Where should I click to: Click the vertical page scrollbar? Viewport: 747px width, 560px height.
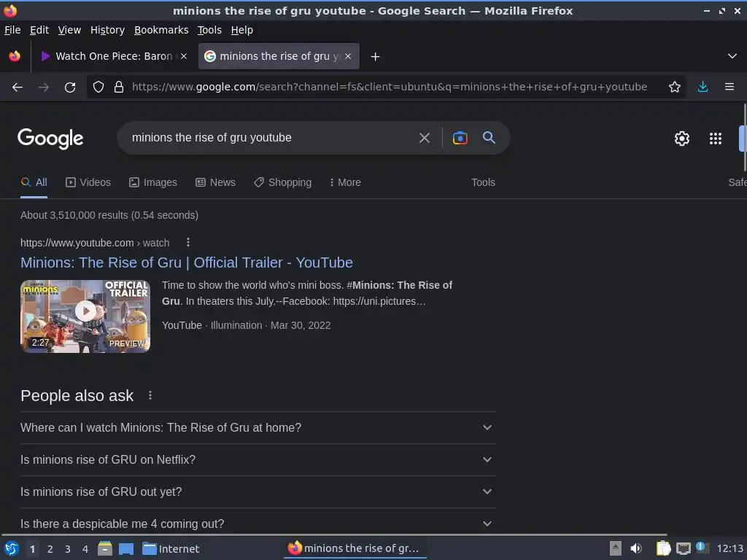pyautogui.click(x=745, y=137)
